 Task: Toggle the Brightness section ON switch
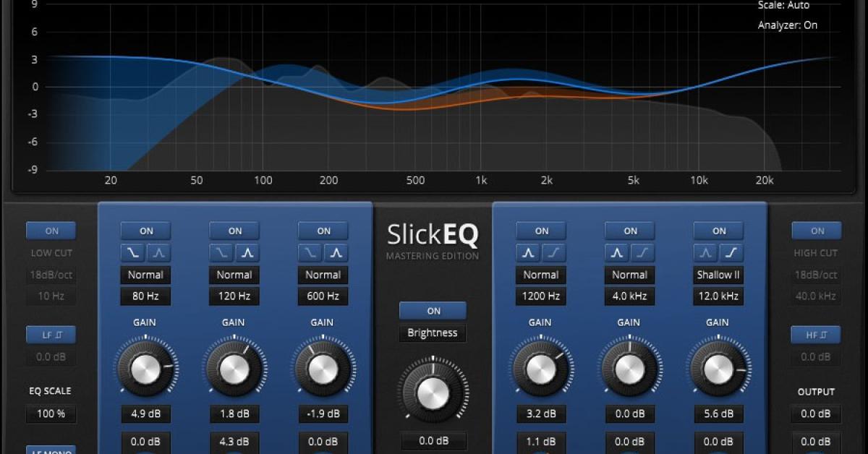coord(433,311)
